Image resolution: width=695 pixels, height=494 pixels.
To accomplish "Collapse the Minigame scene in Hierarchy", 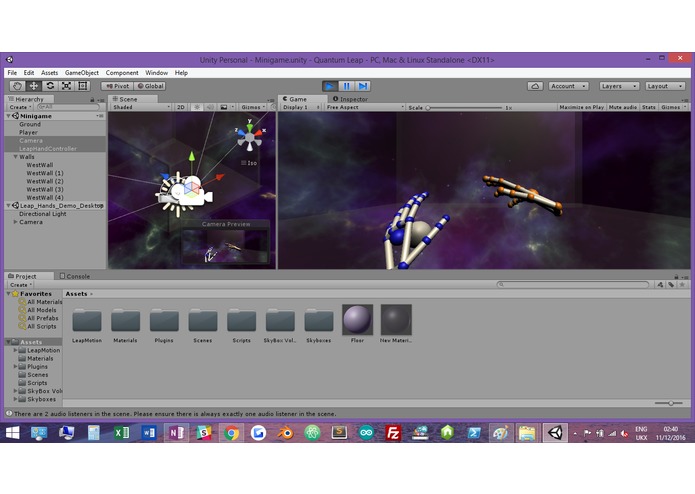I will (x=8, y=116).
